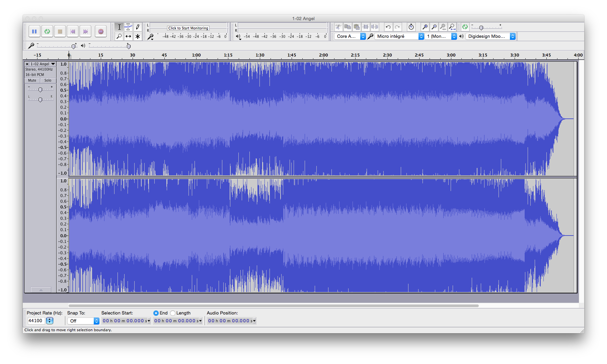Switch to the Draw tool

click(138, 27)
